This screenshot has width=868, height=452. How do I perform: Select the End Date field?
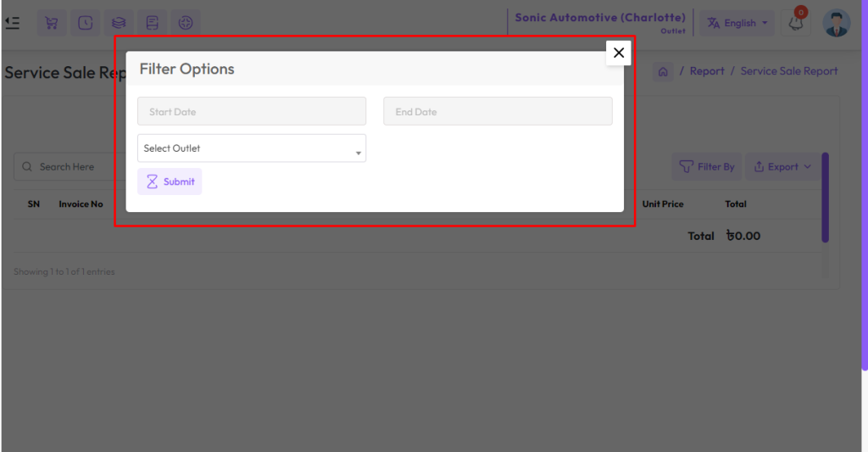(x=498, y=111)
